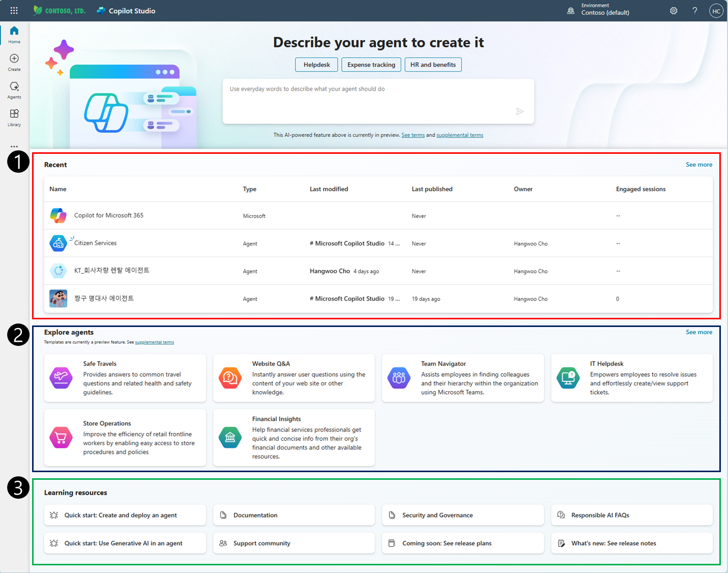Click the Team Navigator template icon

[x=399, y=378]
